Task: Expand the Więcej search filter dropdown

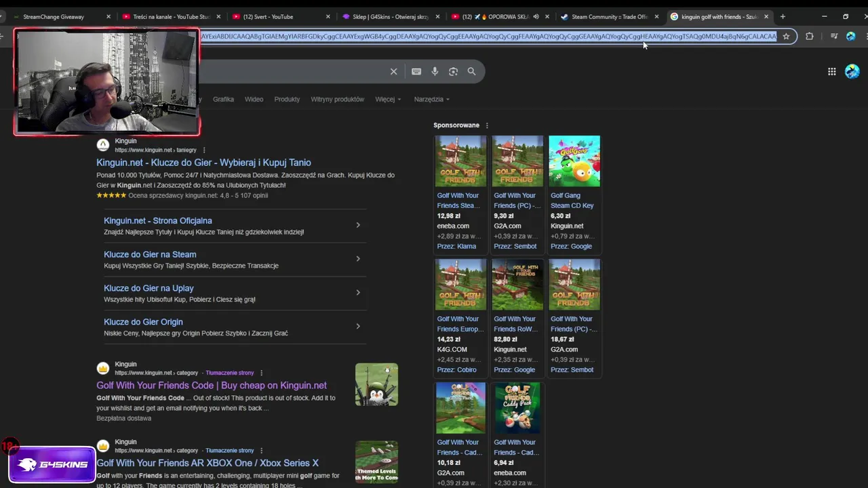Action: pyautogui.click(x=388, y=99)
